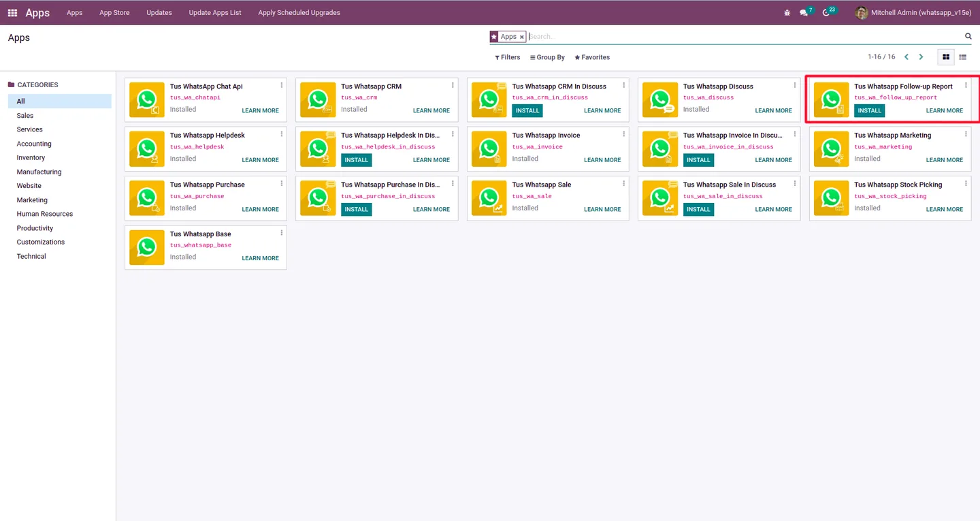This screenshot has height=521, width=980.
Task: Click Tus Whatsapp Invoice In Discuss app icon
Action: click(660, 149)
